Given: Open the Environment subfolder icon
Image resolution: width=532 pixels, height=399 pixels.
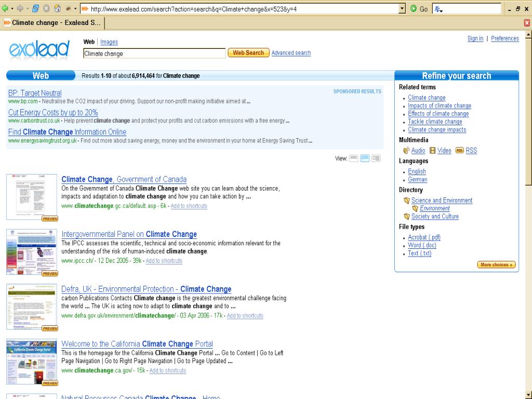Looking at the screenshot, I should tap(415, 208).
